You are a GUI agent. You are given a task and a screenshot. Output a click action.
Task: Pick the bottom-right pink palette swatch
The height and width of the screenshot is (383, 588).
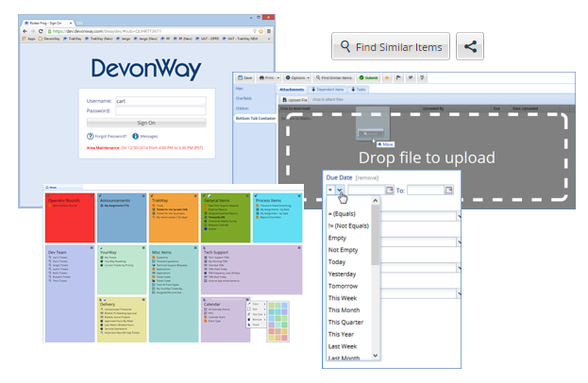pos(285,338)
